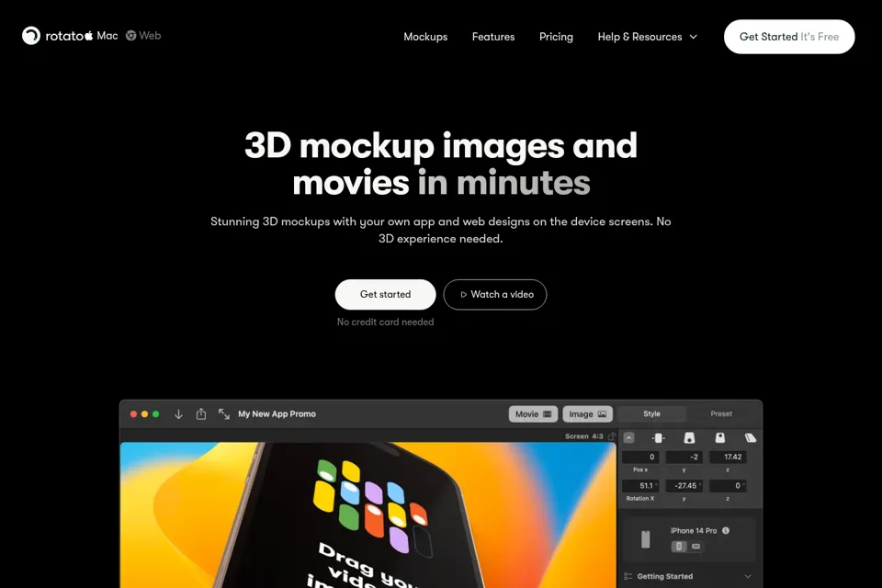Click the share icon in app toolbar
The image size is (882, 588).
201,413
